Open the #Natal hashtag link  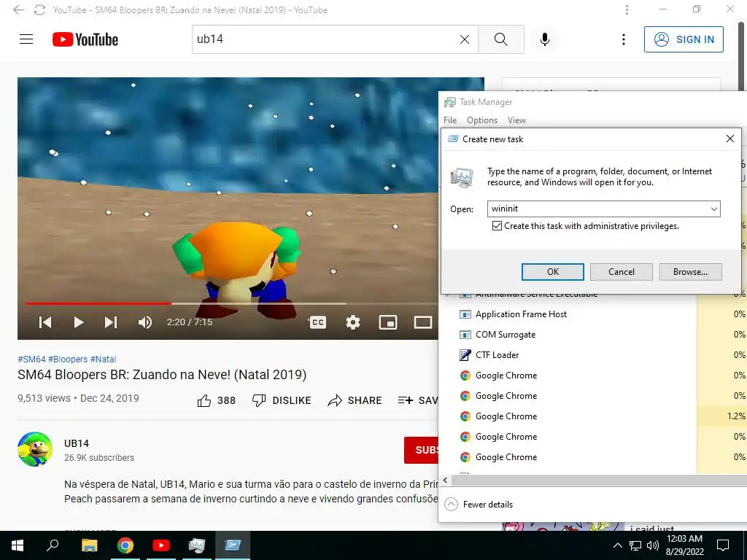click(x=103, y=359)
